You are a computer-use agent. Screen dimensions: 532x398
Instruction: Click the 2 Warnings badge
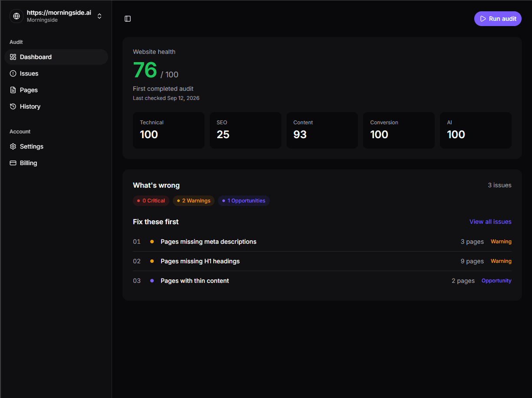[x=194, y=201]
